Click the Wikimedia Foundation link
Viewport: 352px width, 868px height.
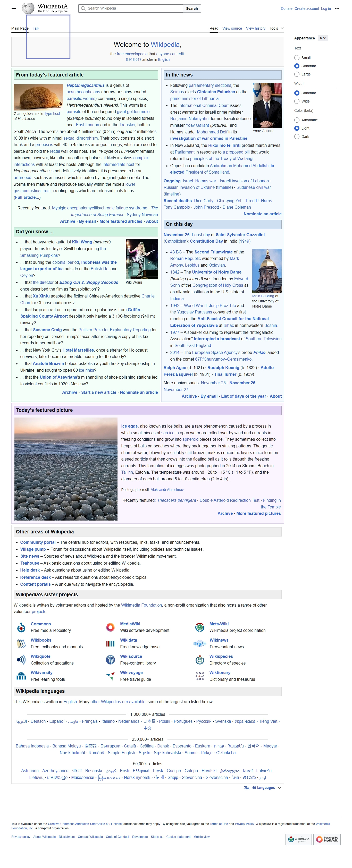point(141,605)
